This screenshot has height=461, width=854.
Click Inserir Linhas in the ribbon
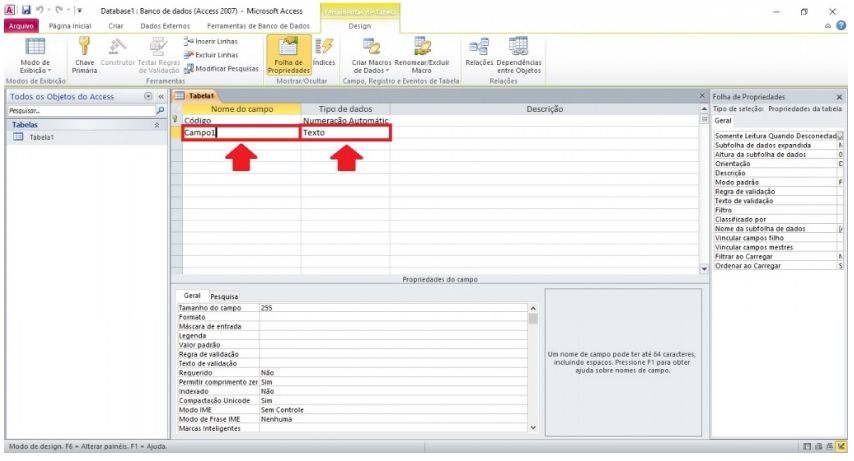[210, 41]
